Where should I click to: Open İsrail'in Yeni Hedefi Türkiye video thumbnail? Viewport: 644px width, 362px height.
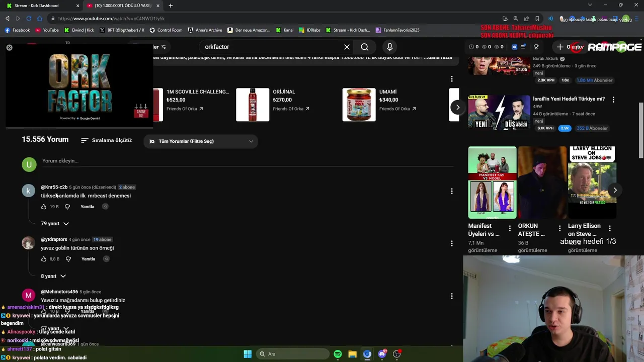(499, 112)
